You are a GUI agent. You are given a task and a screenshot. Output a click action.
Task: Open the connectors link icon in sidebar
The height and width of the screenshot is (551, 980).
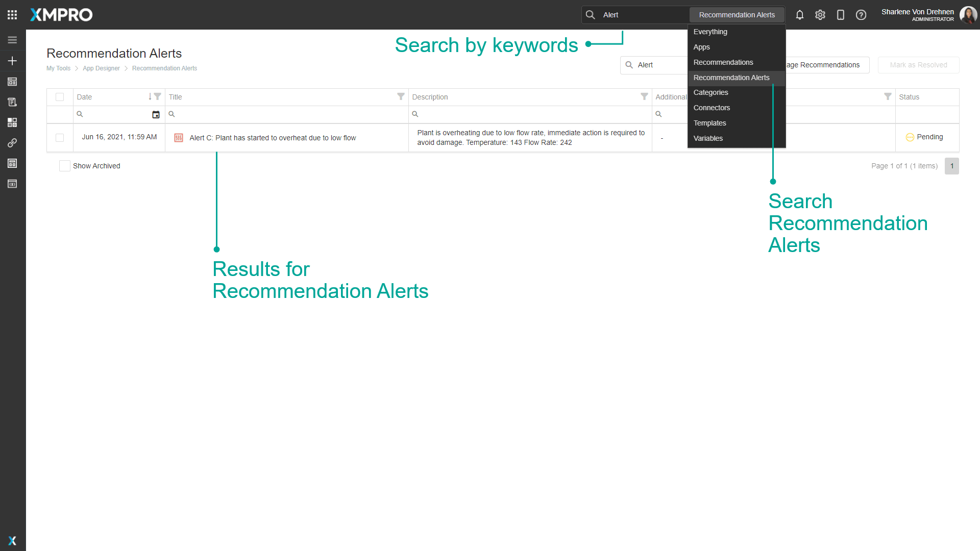(x=12, y=143)
